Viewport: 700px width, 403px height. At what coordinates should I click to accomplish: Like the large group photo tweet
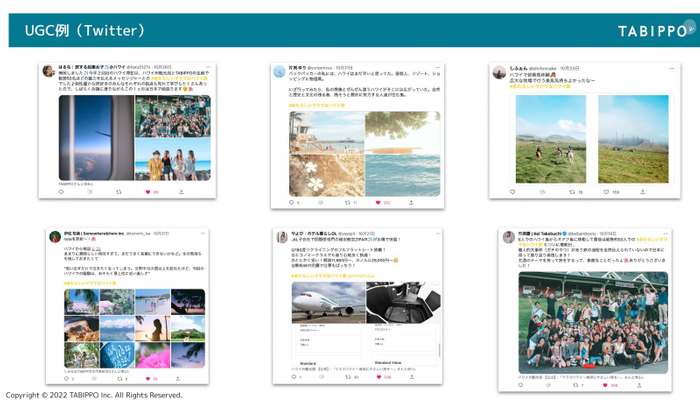tap(606, 384)
